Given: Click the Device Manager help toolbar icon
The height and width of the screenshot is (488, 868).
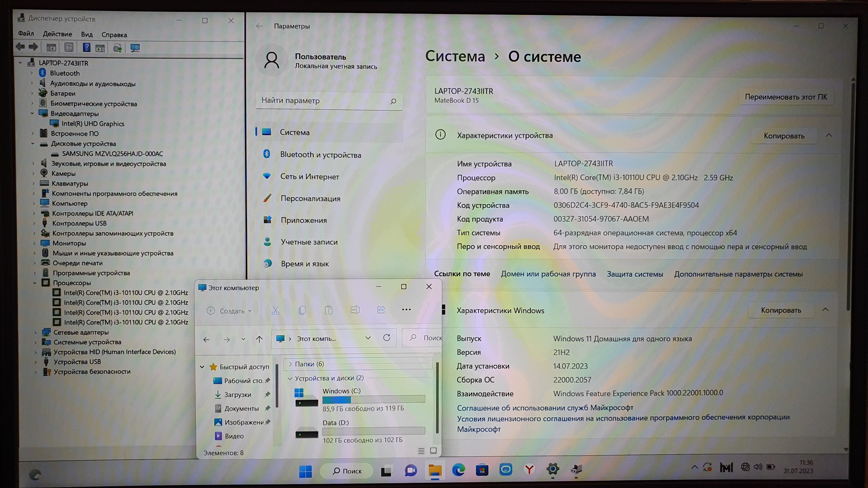Looking at the screenshot, I should (86, 47).
